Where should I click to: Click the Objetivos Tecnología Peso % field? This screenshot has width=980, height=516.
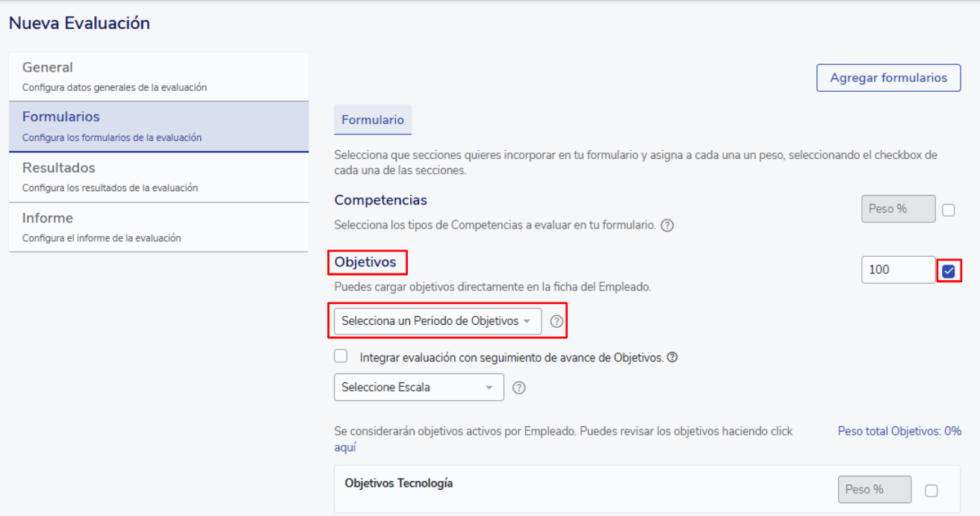tap(874, 490)
